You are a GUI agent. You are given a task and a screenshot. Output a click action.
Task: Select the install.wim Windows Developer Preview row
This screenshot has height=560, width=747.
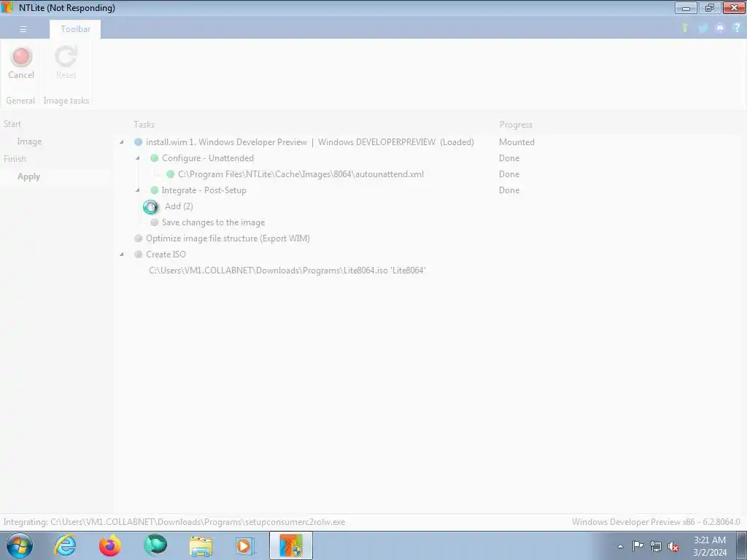309,142
